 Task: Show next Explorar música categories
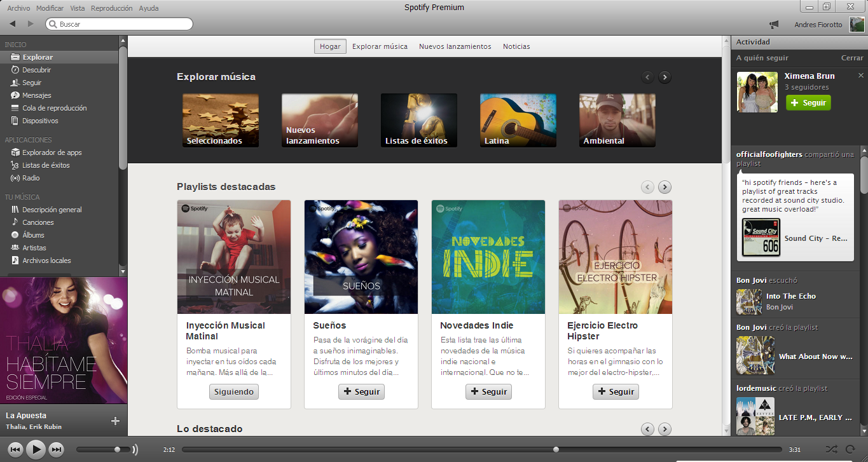tap(665, 78)
